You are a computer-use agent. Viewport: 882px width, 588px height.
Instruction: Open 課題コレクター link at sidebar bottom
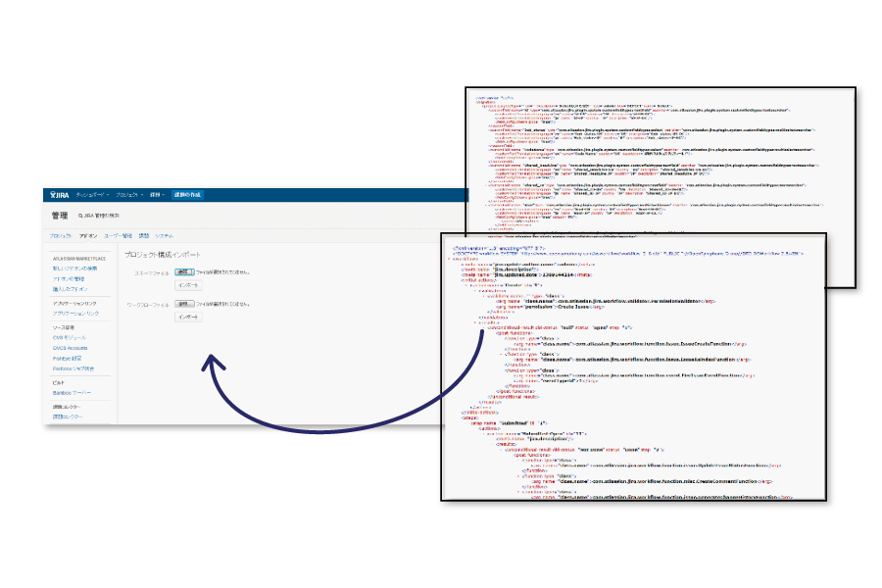(x=68, y=416)
